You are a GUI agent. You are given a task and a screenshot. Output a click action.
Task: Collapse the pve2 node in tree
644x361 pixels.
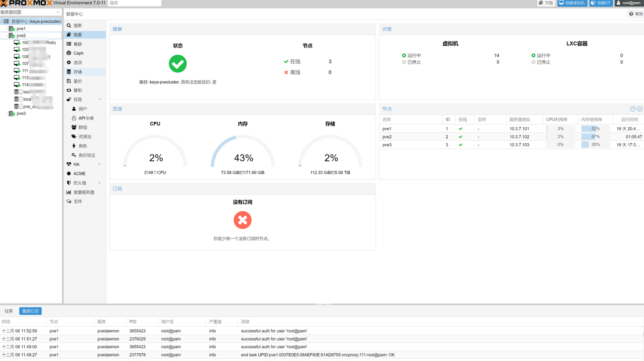coord(6,36)
